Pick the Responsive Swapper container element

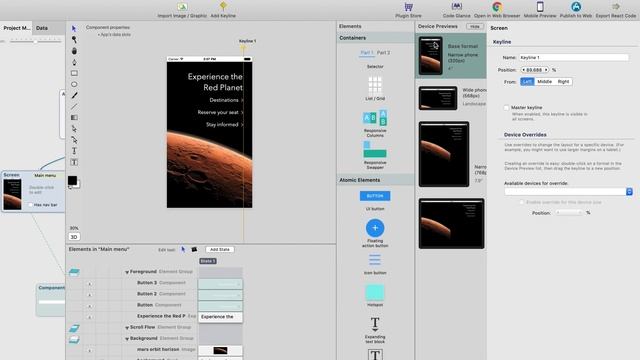click(375, 156)
